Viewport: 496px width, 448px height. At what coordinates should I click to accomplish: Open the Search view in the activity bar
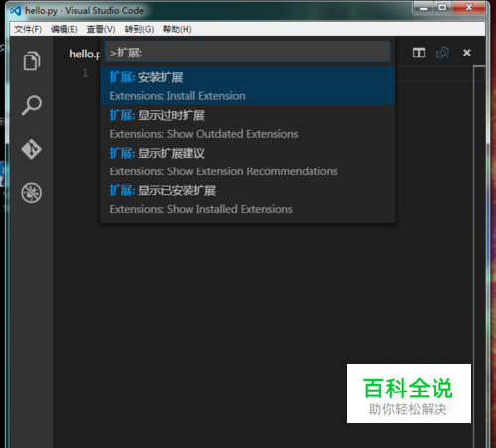coord(32,105)
